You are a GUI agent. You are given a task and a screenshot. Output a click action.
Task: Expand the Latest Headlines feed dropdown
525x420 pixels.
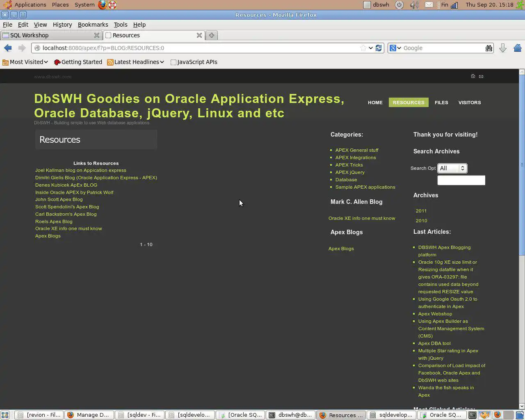coord(136,62)
